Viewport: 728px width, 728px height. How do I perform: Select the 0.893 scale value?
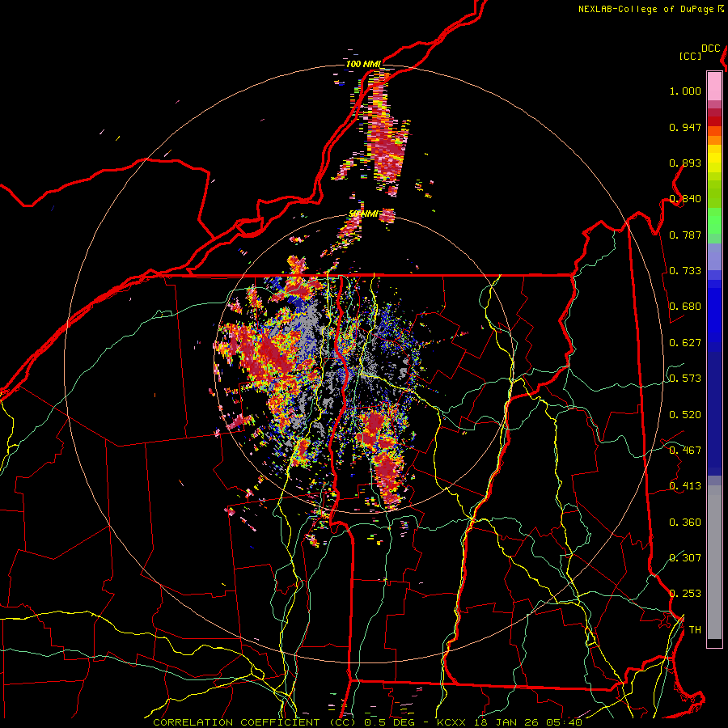[x=685, y=163]
